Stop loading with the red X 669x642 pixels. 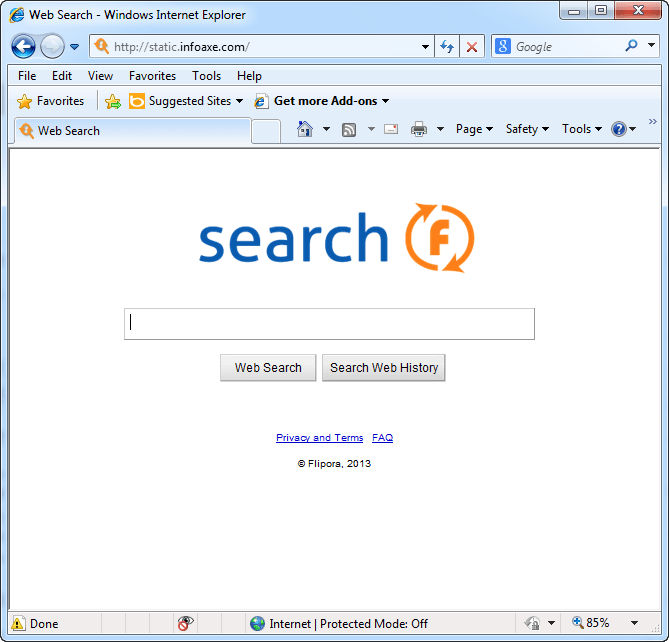pyautogui.click(x=472, y=46)
